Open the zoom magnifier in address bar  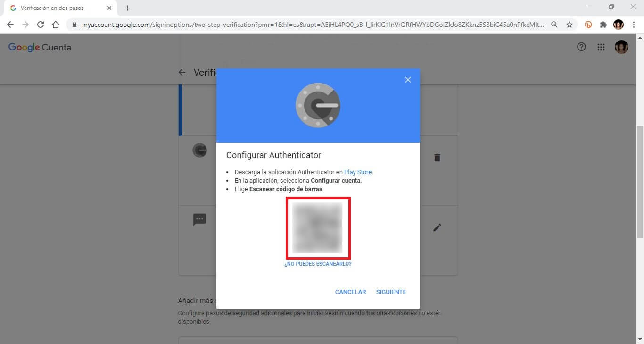(554, 25)
